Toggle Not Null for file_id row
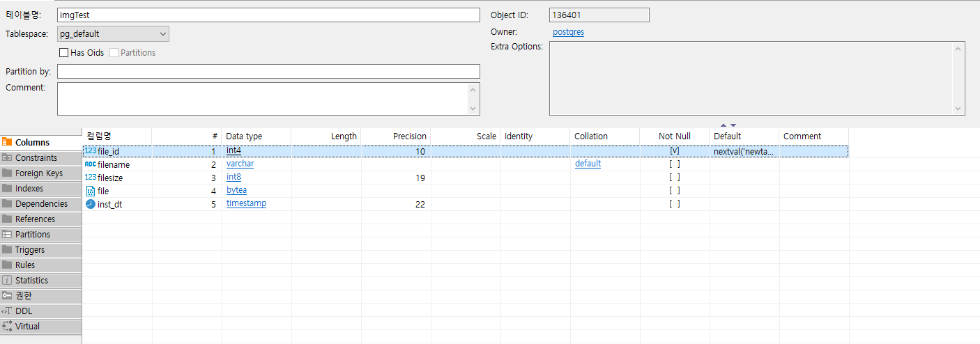This screenshot has height=344, width=980. [674, 150]
